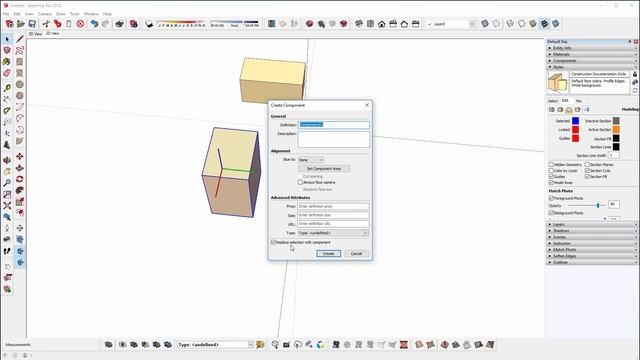This screenshot has width=640, height=360.
Task: Click the Cancel button
Action: (x=356, y=253)
